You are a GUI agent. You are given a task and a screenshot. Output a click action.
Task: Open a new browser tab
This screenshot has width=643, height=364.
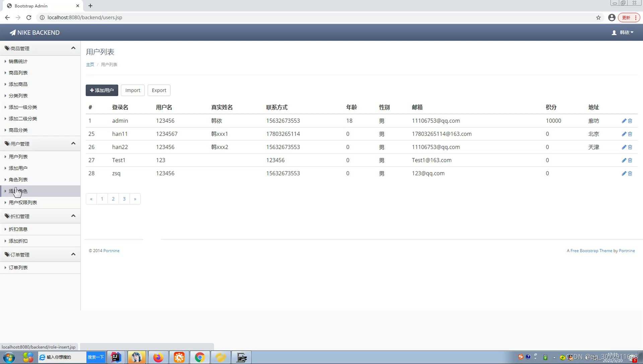90,6
